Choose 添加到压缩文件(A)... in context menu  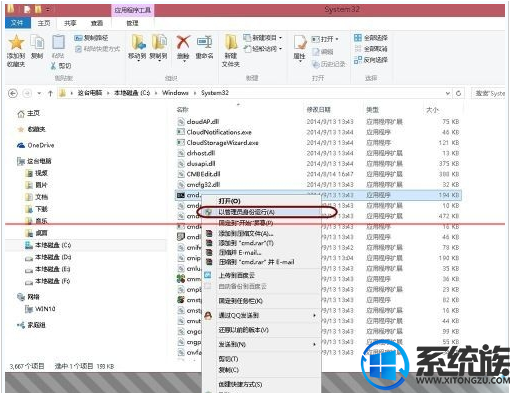point(262,233)
